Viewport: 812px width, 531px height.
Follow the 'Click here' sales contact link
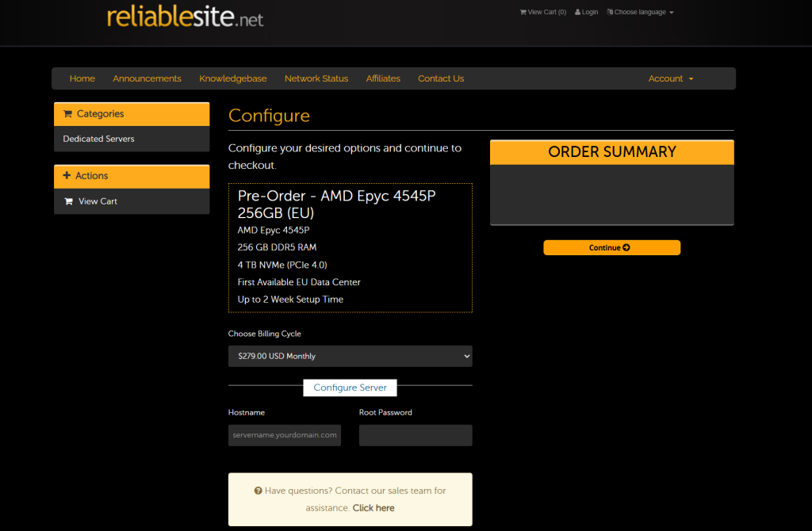pos(373,508)
